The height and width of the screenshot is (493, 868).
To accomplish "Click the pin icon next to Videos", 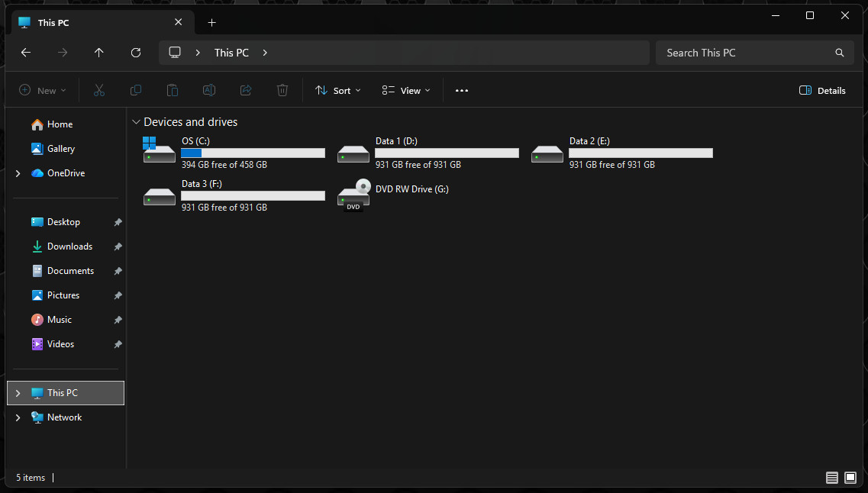I will [x=118, y=343].
